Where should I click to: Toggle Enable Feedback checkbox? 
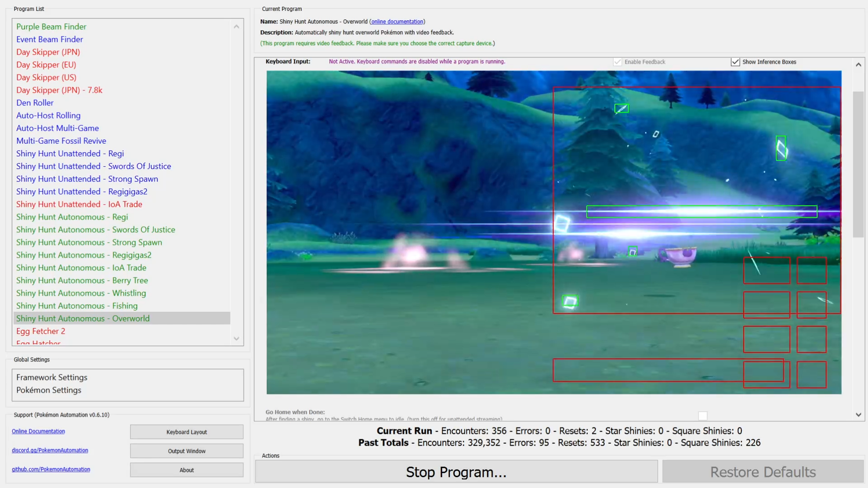tap(617, 62)
